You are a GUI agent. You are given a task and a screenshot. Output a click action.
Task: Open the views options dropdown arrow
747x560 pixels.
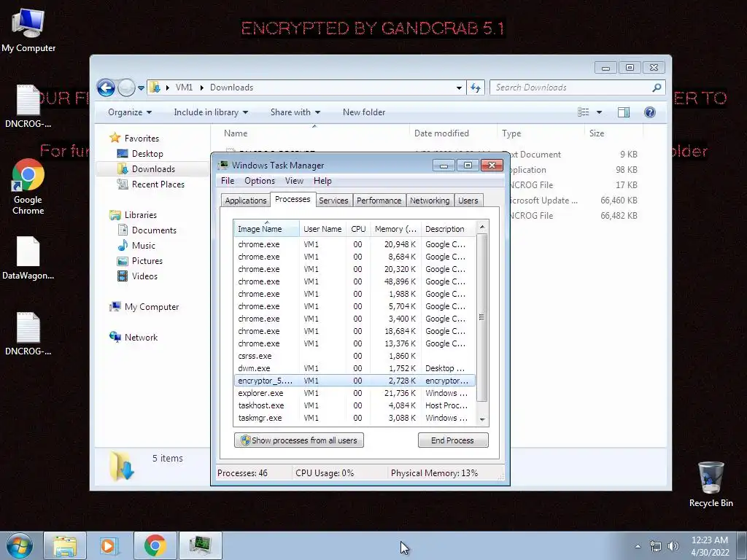[599, 112]
